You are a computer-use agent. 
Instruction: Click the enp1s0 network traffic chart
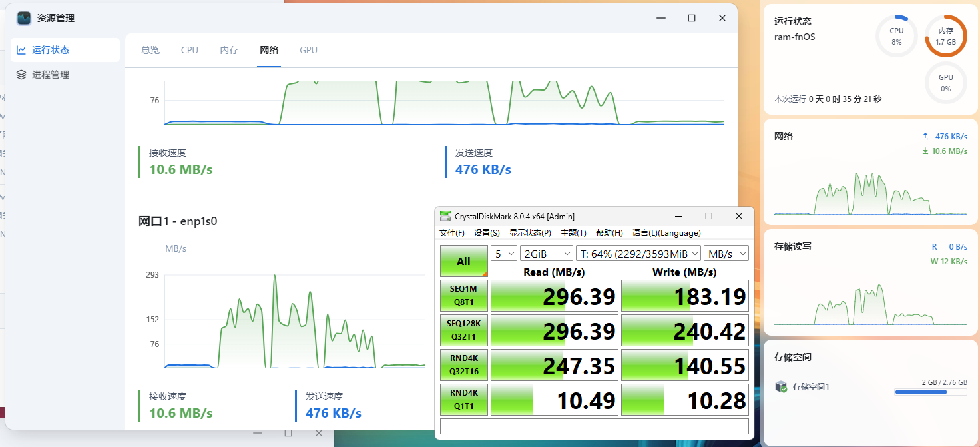(x=295, y=321)
